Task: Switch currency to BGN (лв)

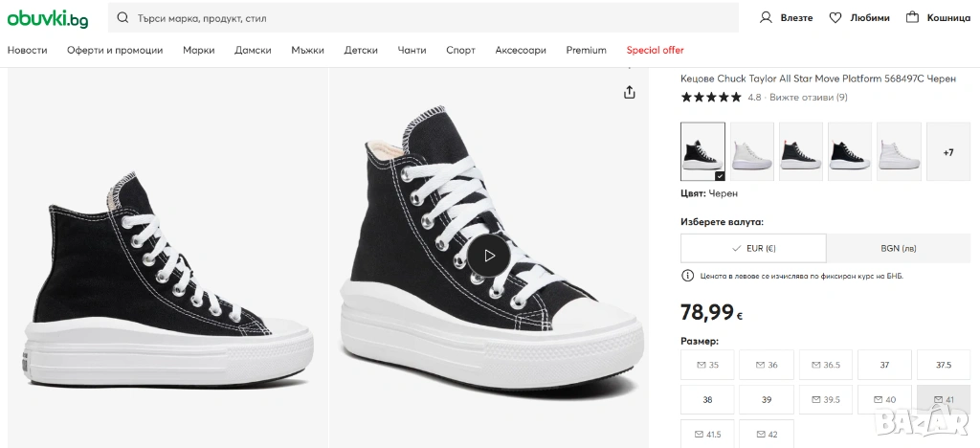Action: (x=898, y=248)
